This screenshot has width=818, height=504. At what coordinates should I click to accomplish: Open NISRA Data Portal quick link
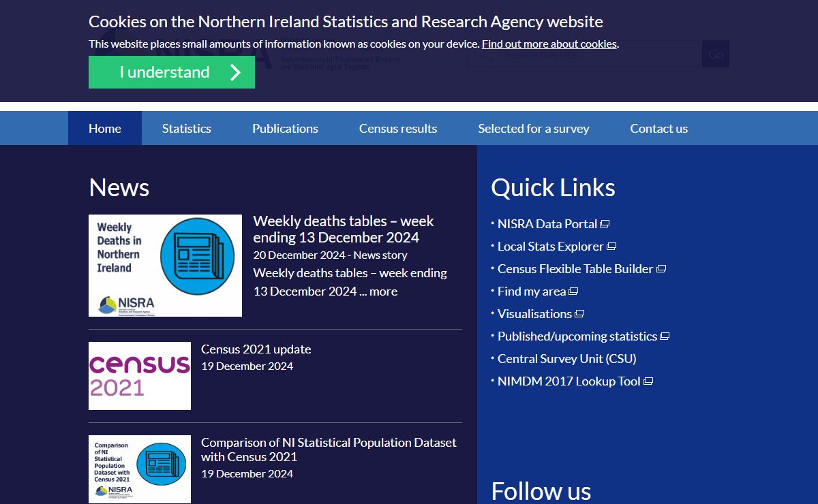pyautogui.click(x=547, y=223)
